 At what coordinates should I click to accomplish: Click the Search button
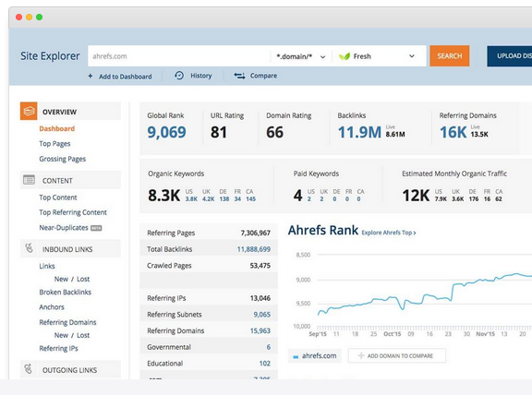tap(450, 56)
